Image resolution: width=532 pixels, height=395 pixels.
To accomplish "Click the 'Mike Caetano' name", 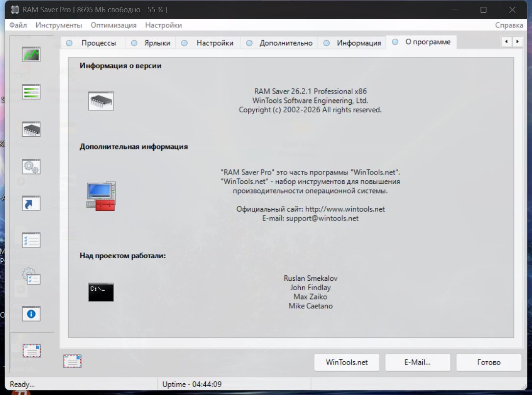I will pos(311,306).
